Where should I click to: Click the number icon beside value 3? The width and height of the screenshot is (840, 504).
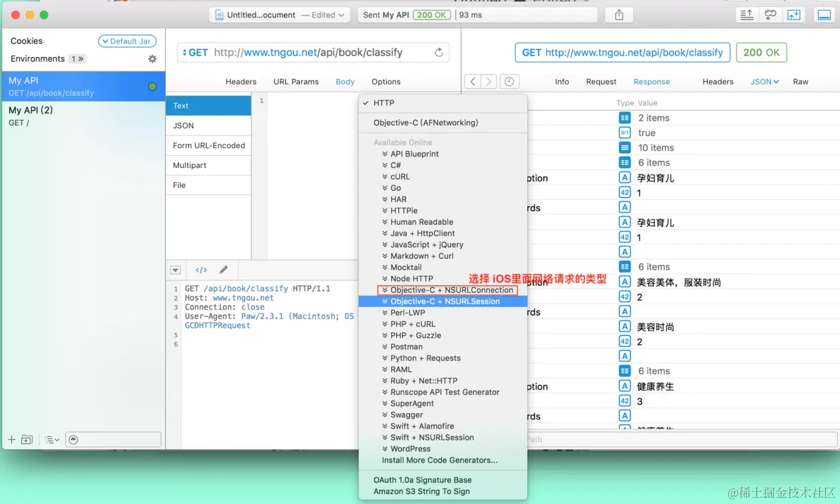pos(625,401)
